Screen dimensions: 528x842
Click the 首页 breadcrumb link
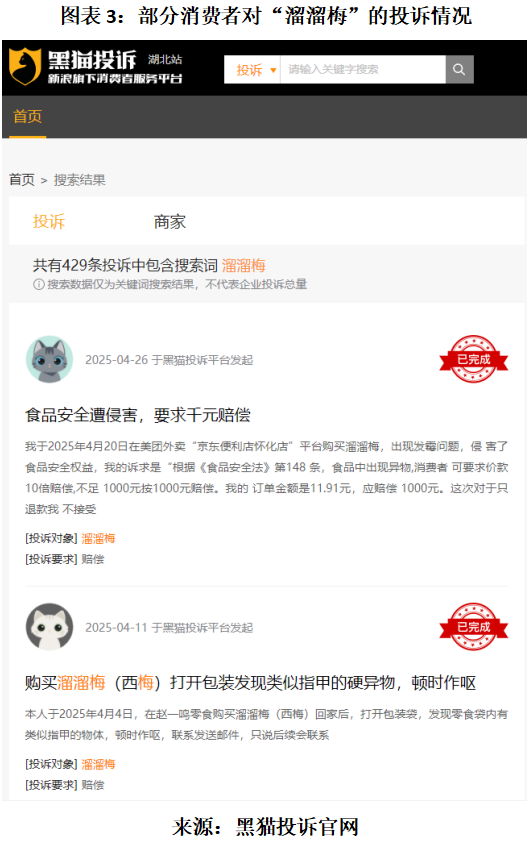(22, 180)
